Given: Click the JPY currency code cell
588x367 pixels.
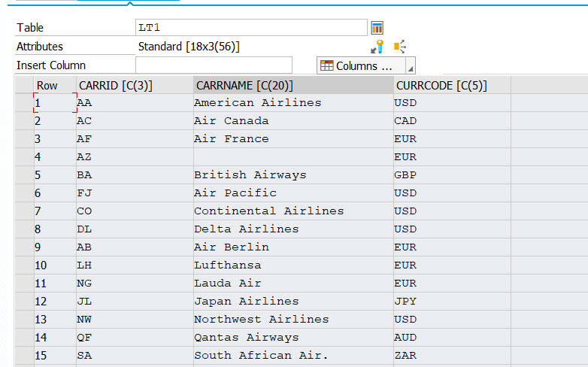Looking at the screenshot, I should point(405,302).
